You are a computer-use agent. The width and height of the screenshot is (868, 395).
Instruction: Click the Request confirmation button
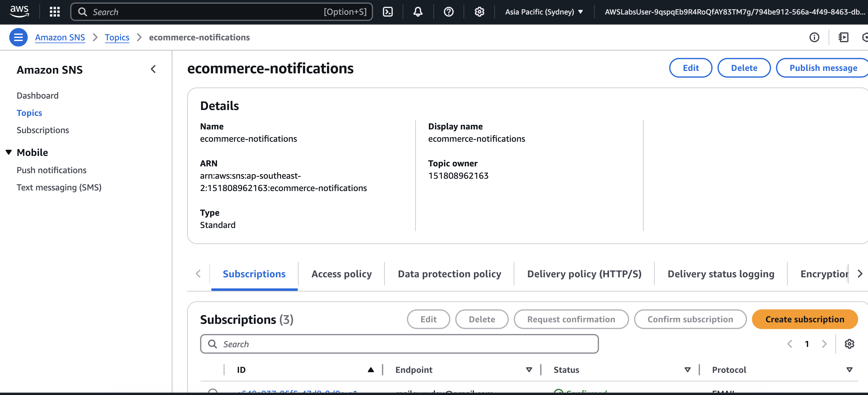tap(571, 319)
